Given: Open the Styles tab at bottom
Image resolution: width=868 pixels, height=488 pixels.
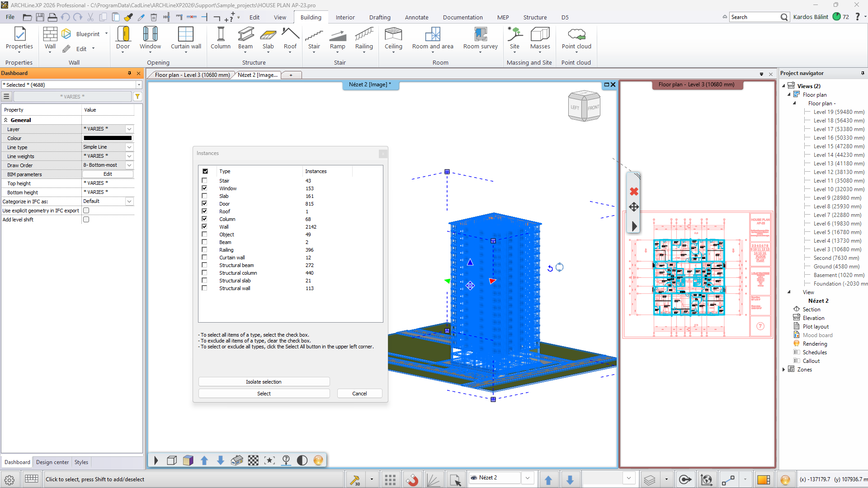Looking at the screenshot, I should point(81,462).
